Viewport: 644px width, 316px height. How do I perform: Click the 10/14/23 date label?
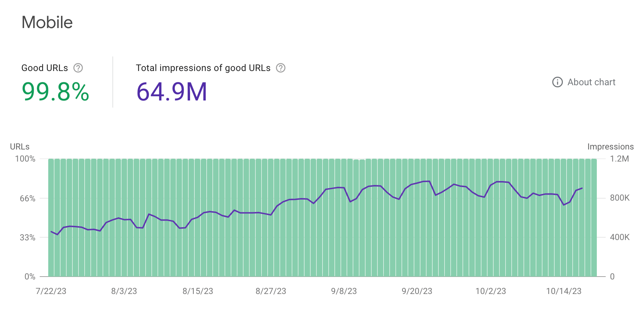[x=564, y=291]
